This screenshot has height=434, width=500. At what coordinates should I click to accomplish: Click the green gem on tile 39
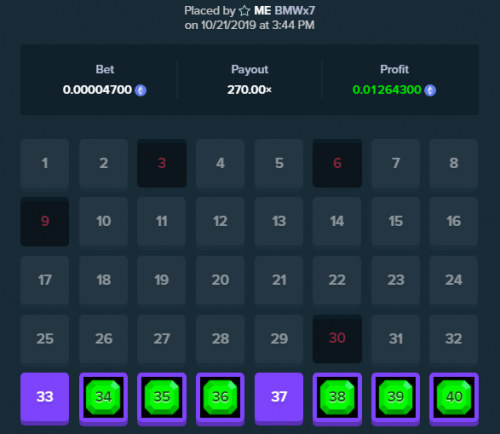396,397
